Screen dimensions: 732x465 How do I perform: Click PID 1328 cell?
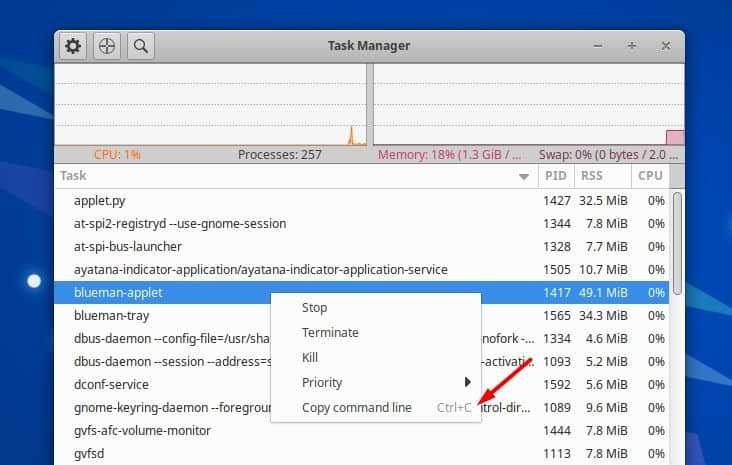coord(557,247)
